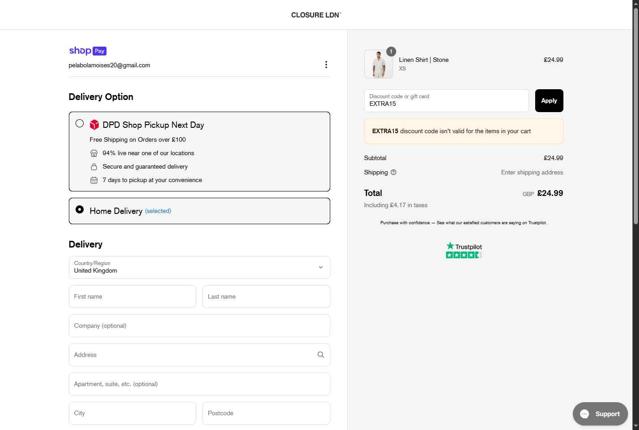This screenshot has width=639, height=430.
Task: Focus the Address input field
Action: pyautogui.click(x=199, y=355)
